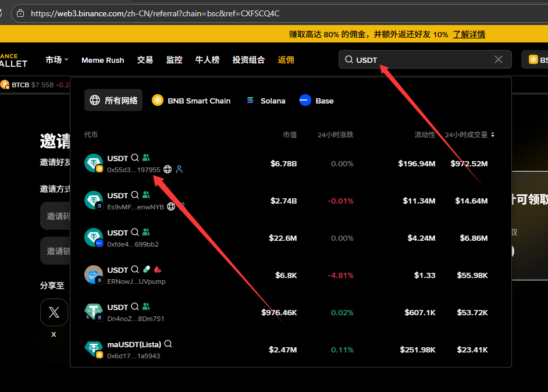This screenshot has height=392, width=548.
Task: Expand the 市场 dropdown menu
Action: tap(57, 60)
